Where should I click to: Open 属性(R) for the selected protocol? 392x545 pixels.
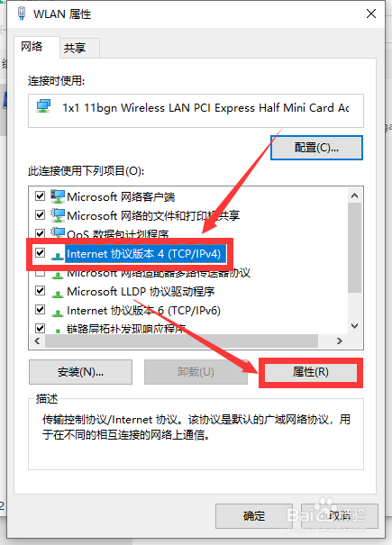(311, 372)
